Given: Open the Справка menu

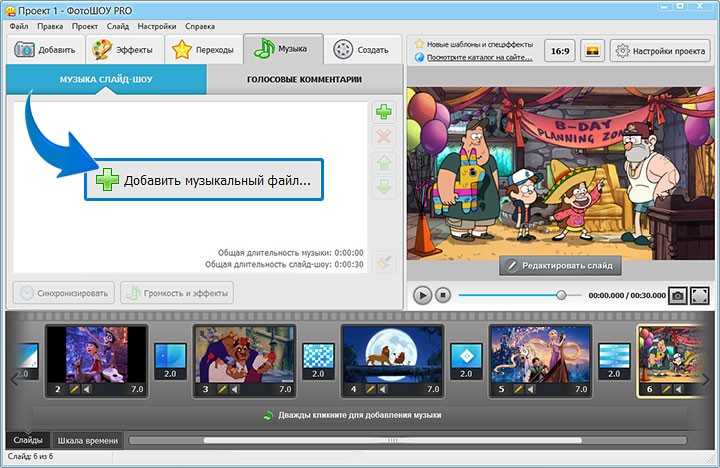Looking at the screenshot, I should [x=200, y=26].
